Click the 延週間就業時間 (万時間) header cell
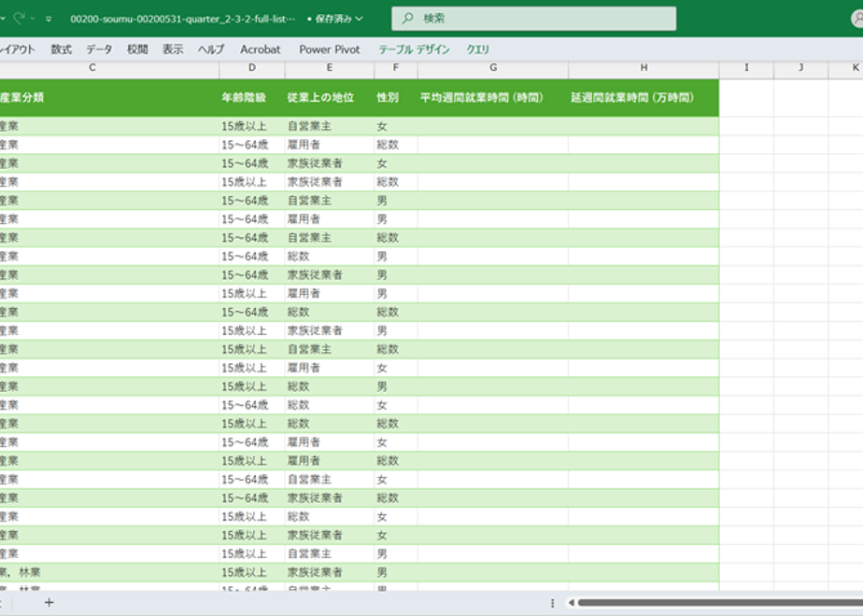 click(x=644, y=98)
